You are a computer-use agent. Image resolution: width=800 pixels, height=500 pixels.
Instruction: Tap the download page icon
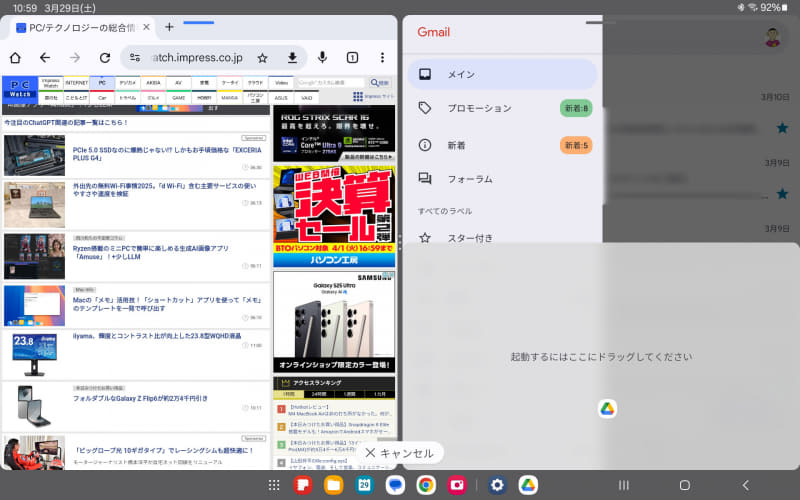(292, 58)
